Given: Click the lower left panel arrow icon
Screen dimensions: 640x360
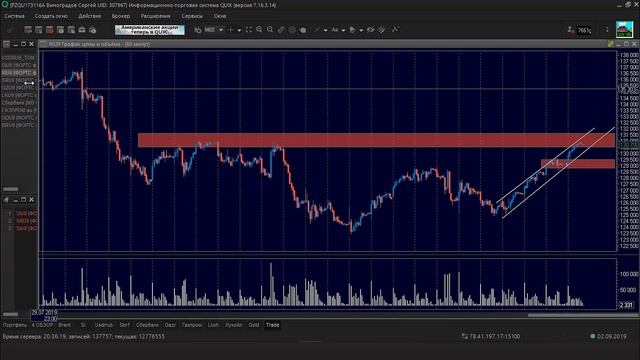Looking at the screenshot, I should click(x=6, y=200).
